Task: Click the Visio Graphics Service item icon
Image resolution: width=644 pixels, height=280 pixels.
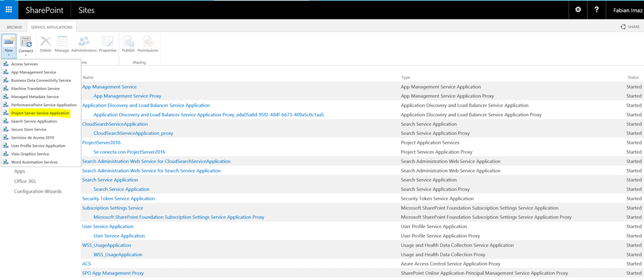Action: [6, 154]
